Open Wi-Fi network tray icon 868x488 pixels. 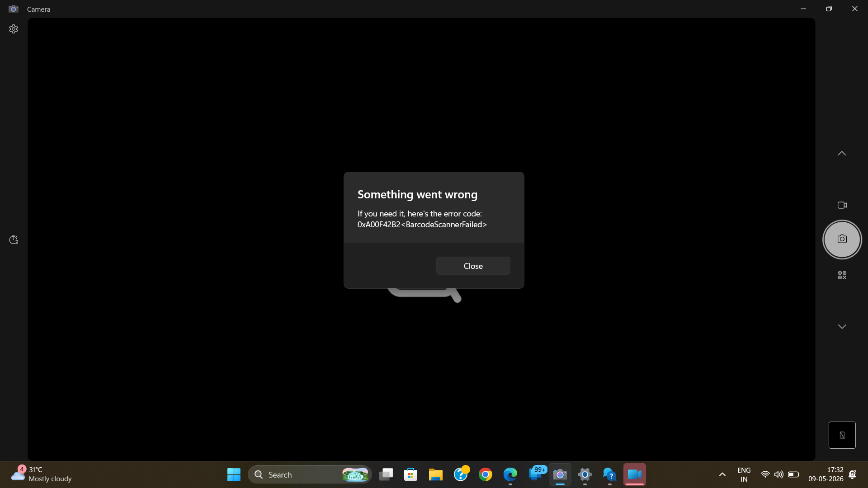point(765,474)
